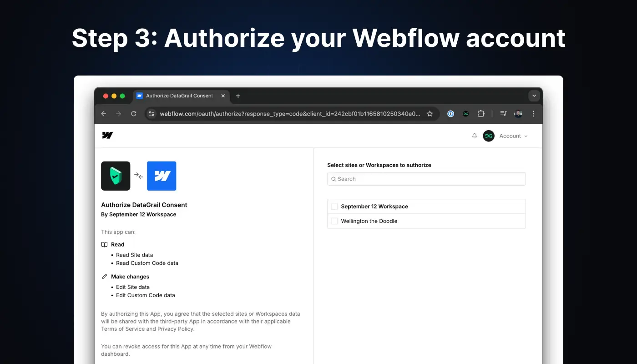Screen dimensions: 637x364
Task: Bookmark this page with the star icon
Action: [x=430, y=114]
